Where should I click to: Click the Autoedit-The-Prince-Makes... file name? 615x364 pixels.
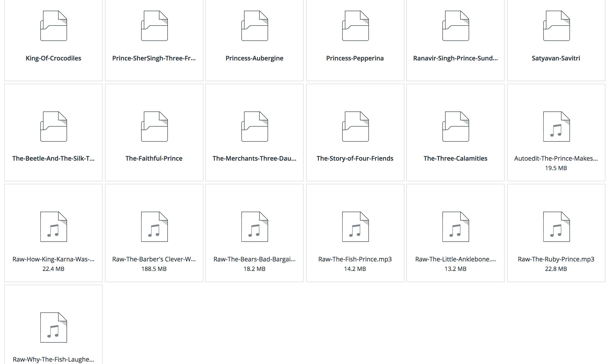click(556, 158)
